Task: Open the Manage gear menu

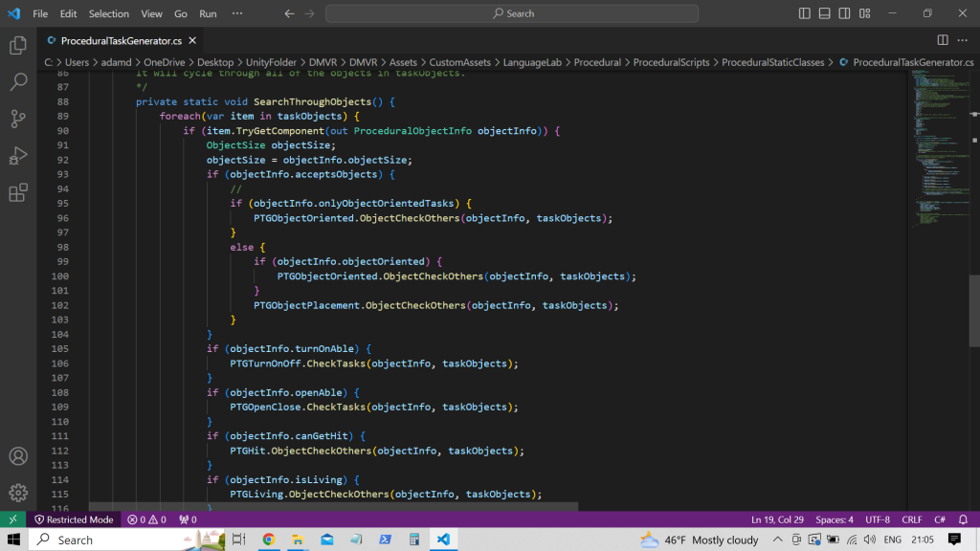Action: point(17,493)
